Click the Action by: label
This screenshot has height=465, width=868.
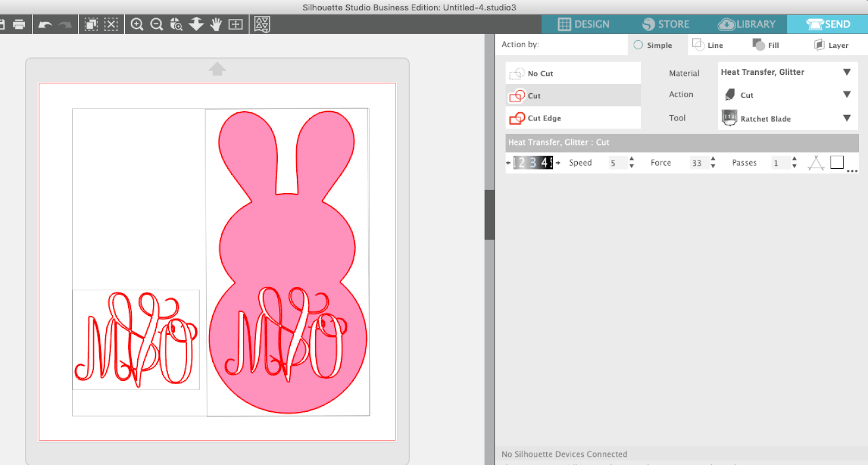click(520, 44)
